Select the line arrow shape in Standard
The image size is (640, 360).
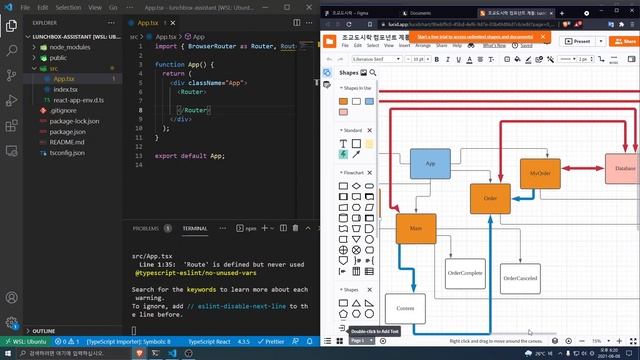tap(356, 154)
